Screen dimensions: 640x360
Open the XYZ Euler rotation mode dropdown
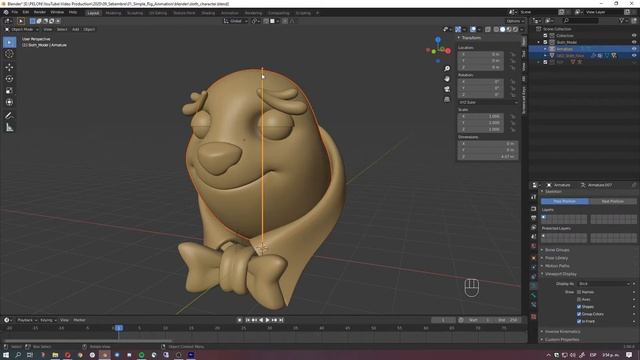coord(488,102)
